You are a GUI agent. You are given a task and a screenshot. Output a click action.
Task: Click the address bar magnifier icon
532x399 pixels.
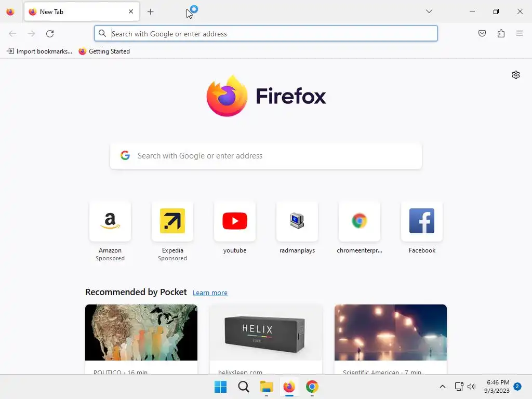102,33
